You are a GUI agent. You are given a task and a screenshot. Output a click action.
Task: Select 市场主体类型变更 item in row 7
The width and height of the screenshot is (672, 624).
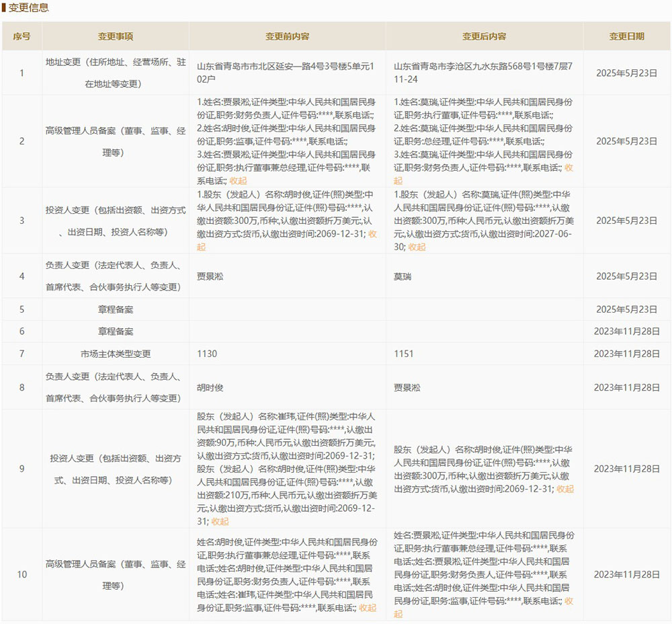[x=116, y=354]
